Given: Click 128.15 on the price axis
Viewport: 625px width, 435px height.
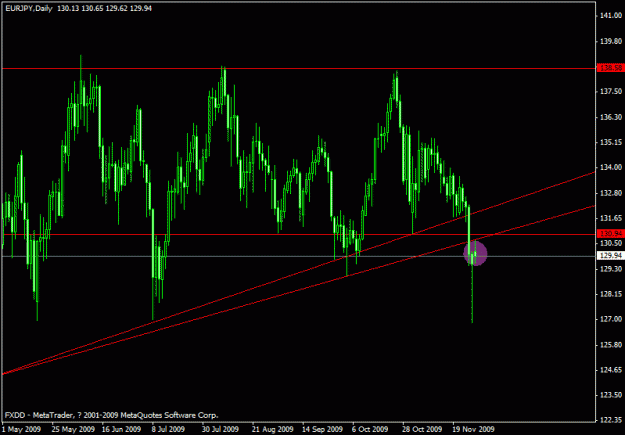Looking at the screenshot, I should coord(611,294).
